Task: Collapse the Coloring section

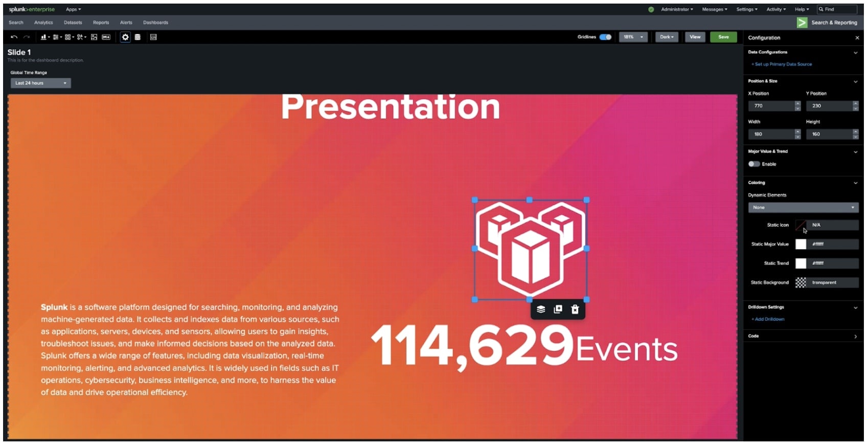Action: point(855,183)
